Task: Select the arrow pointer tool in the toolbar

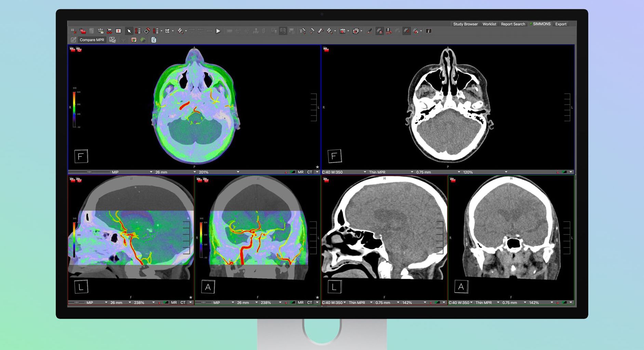Action: (x=129, y=31)
